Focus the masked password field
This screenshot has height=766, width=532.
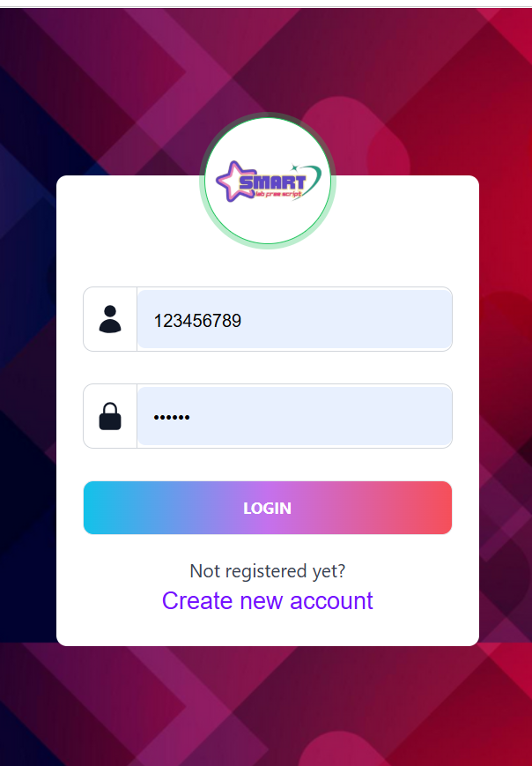295,416
